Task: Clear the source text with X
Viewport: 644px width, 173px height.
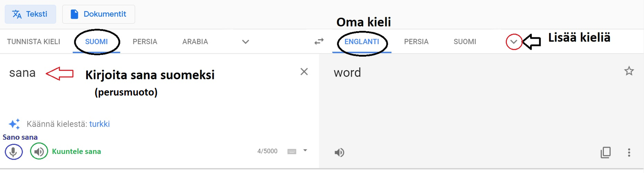Action: 304,72
